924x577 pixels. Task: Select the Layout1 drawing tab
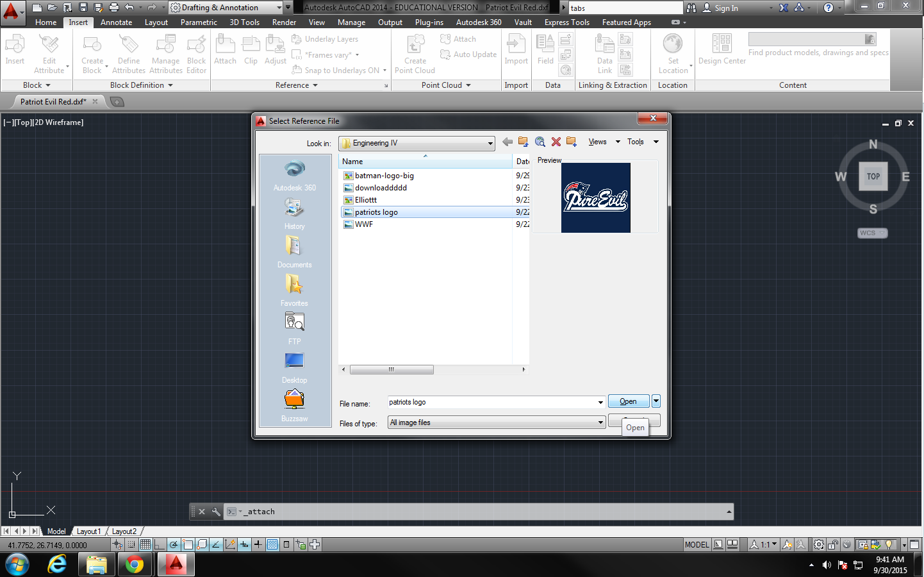pos(88,531)
